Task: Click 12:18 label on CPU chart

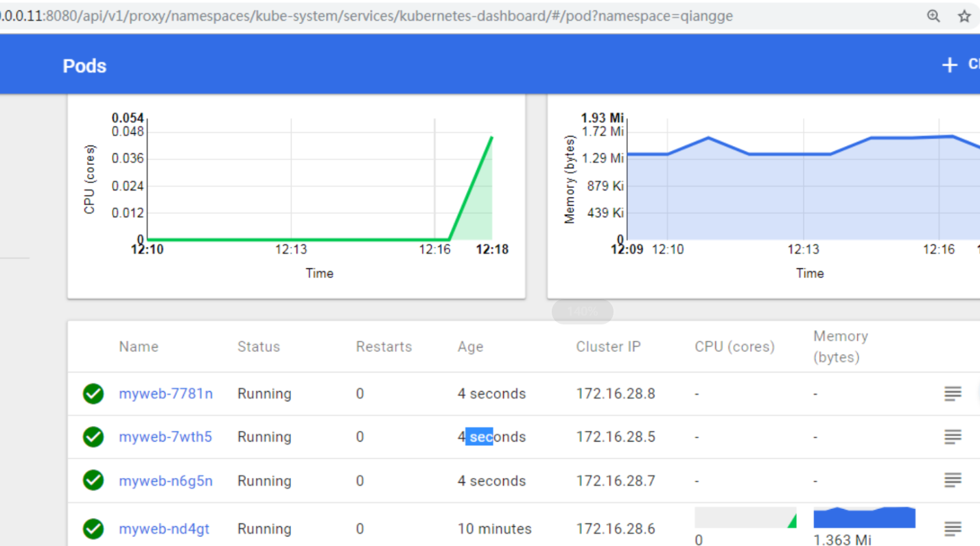Action: click(492, 249)
